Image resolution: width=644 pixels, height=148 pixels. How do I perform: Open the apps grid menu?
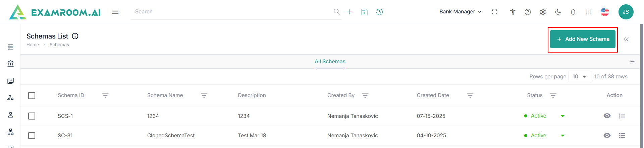[x=588, y=12]
